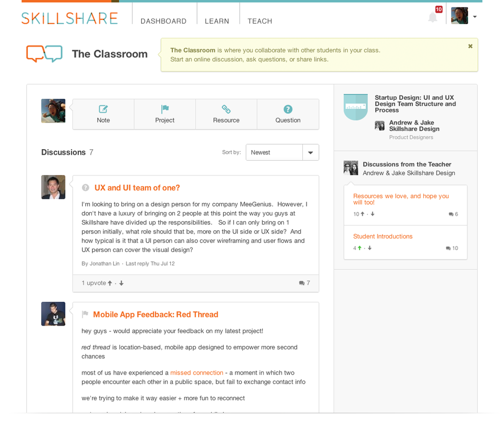The height and width of the screenshot is (431, 504).
Task: Open the Teach tab
Action: click(x=260, y=21)
